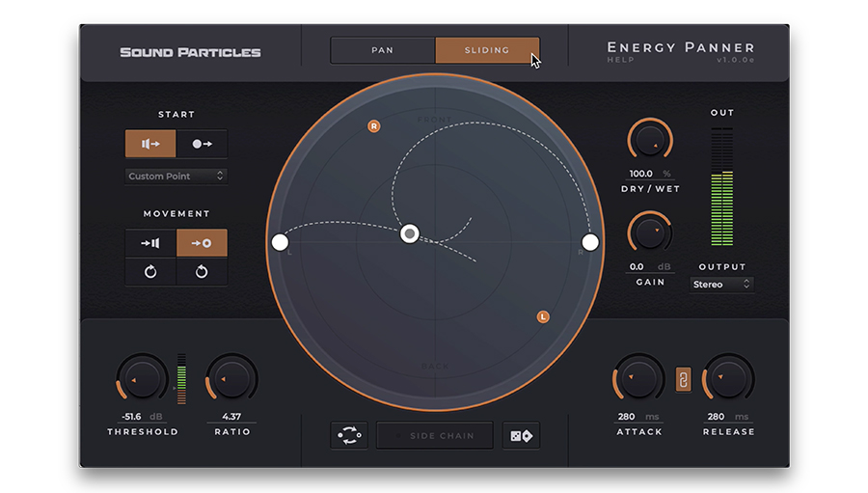Image resolution: width=868 pixels, height=493 pixels.
Task: Click the Release knob
Action: 728,379
